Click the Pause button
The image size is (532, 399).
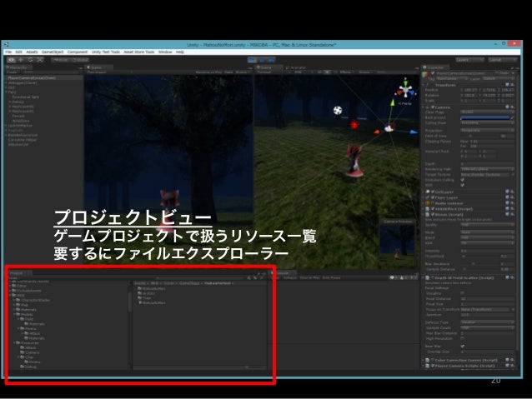[262, 60]
